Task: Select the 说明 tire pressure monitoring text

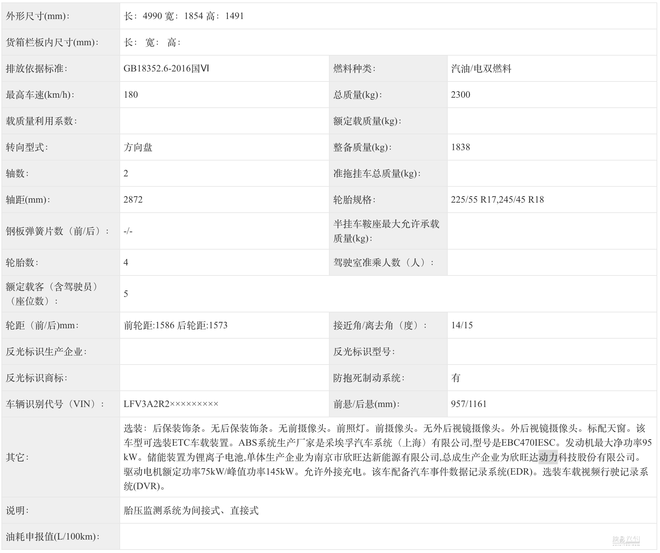Action: click(x=191, y=510)
